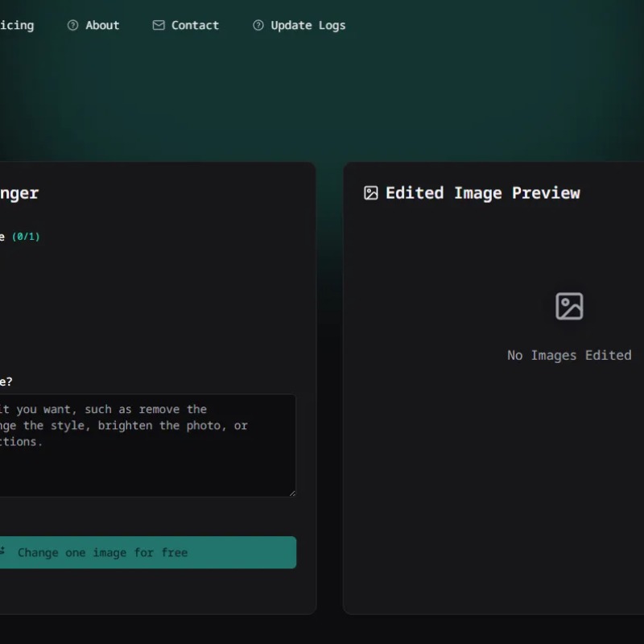
Task: Click image icon next to Edited Image Preview
Action: click(x=371, y=193)
